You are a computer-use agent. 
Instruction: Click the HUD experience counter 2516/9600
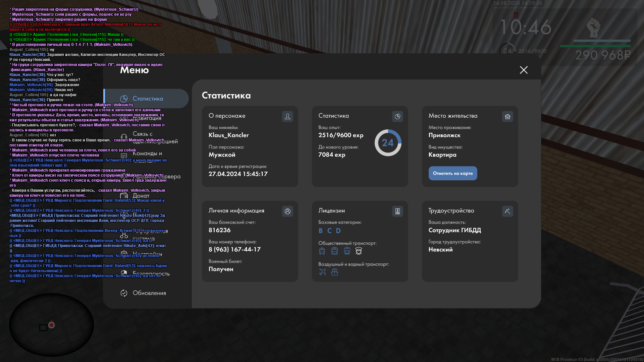pyautogui.click(x=532, y=51)
